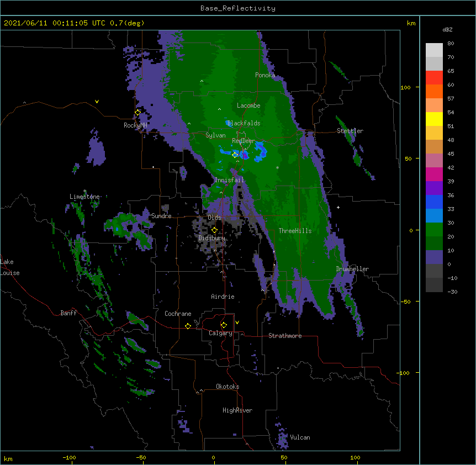Screen dimensions: 476x465
Task: Pick the blue 36–33 dBZ legend swatch
Action: (434, 202)
